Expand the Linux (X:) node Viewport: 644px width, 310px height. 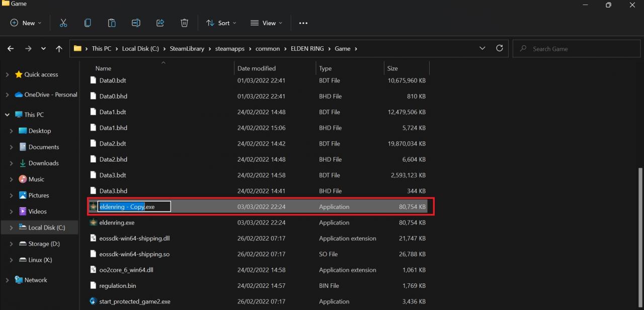(x=11, y=260)
